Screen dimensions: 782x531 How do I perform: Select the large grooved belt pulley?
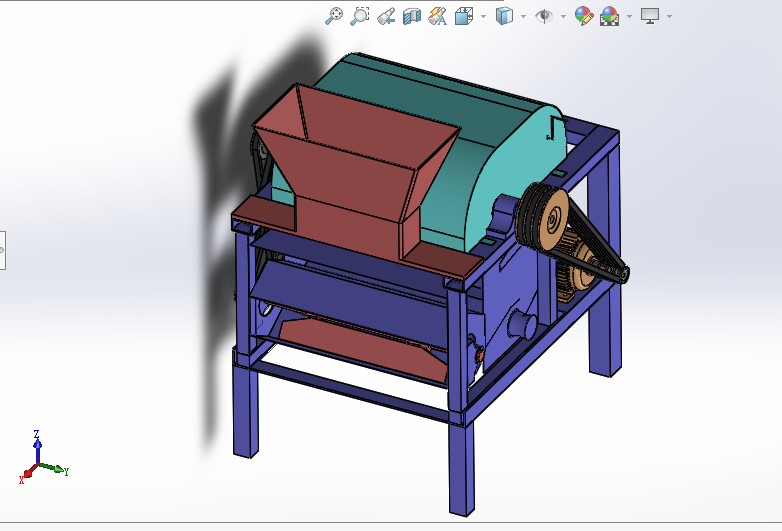point(543,218)
